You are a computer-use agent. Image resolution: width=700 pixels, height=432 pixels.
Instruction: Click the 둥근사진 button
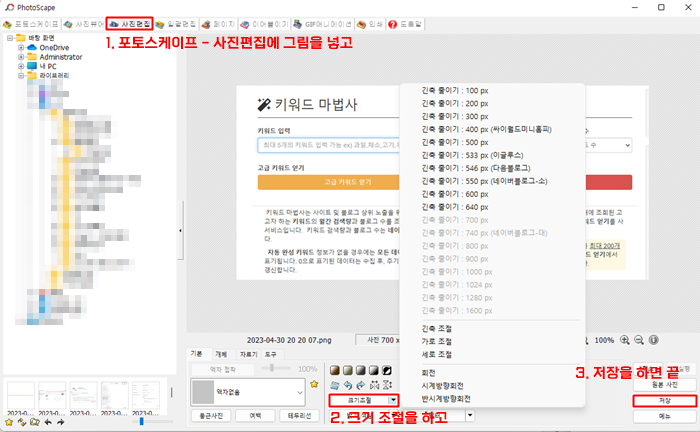click(x=211, y=415)
